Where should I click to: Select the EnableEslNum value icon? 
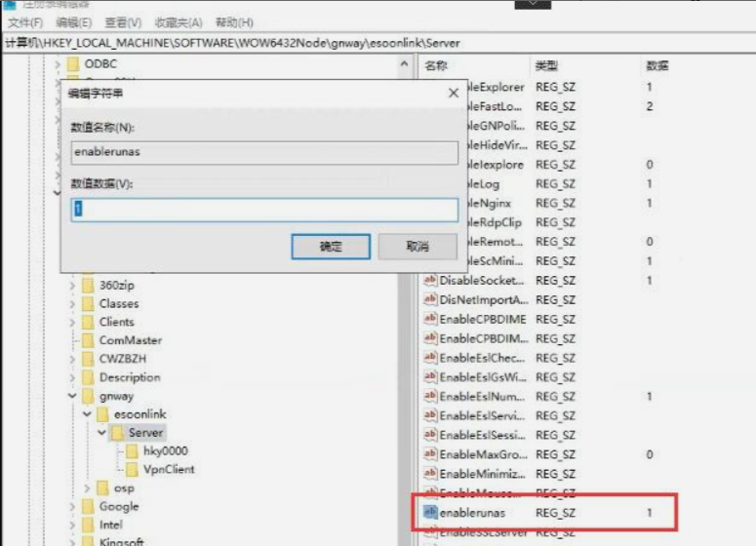(430, 397)
